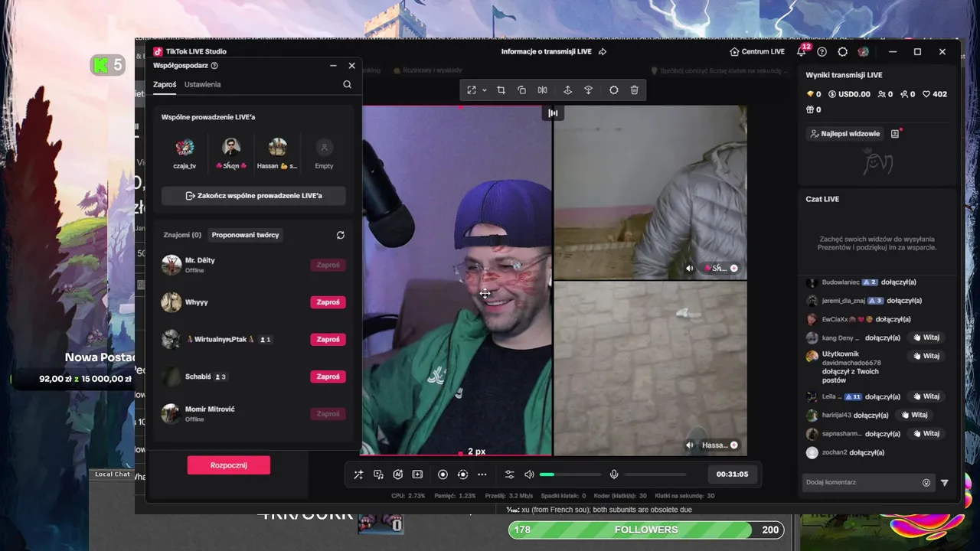Select the Crop tool in source toolbar
The height and width of the screenshot is (551, 980).
pyautogui.click(x=501, y=90)
